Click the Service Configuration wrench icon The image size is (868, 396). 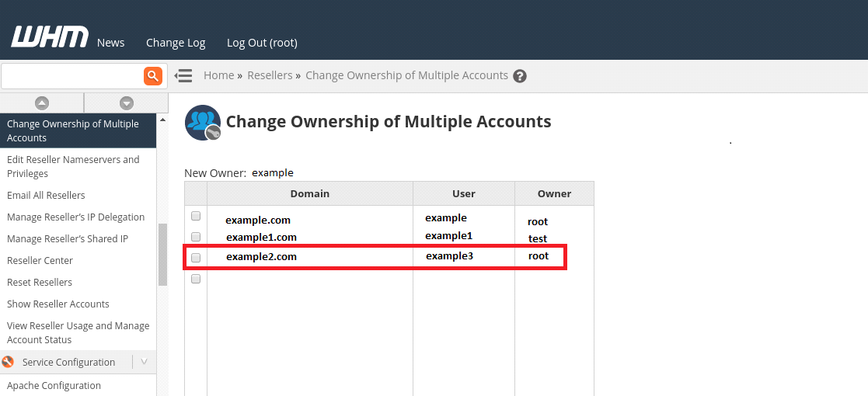point(8,363)
